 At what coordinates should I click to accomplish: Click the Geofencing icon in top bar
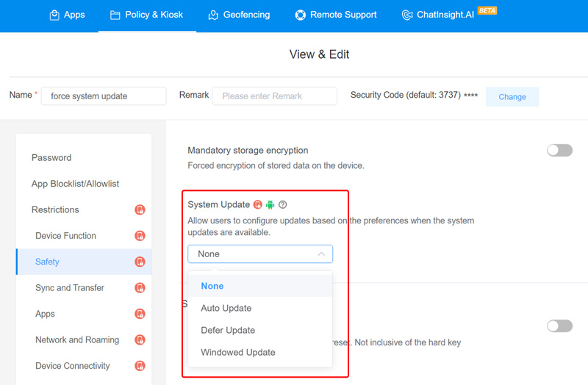click(213, 15)
